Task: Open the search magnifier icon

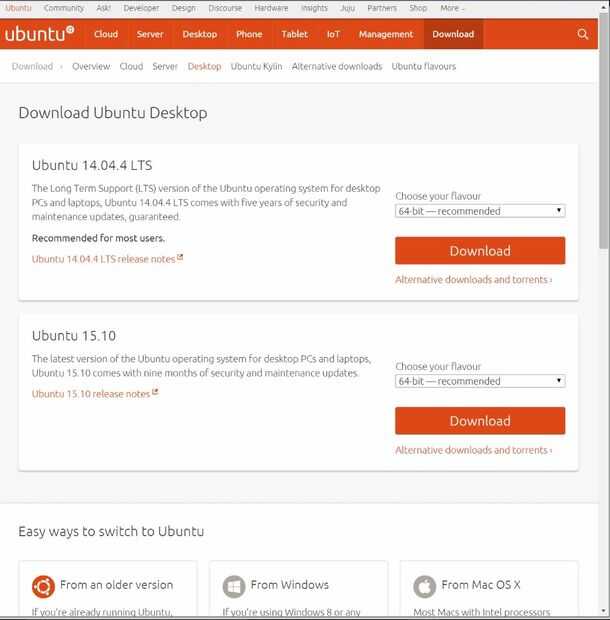Action: [582, 34]
